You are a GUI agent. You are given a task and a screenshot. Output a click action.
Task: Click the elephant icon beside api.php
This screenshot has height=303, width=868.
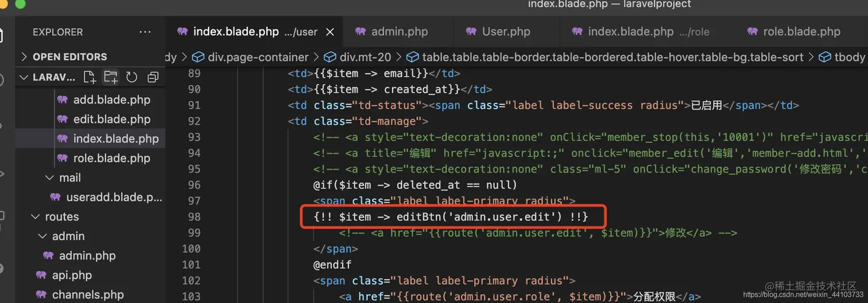41,275
